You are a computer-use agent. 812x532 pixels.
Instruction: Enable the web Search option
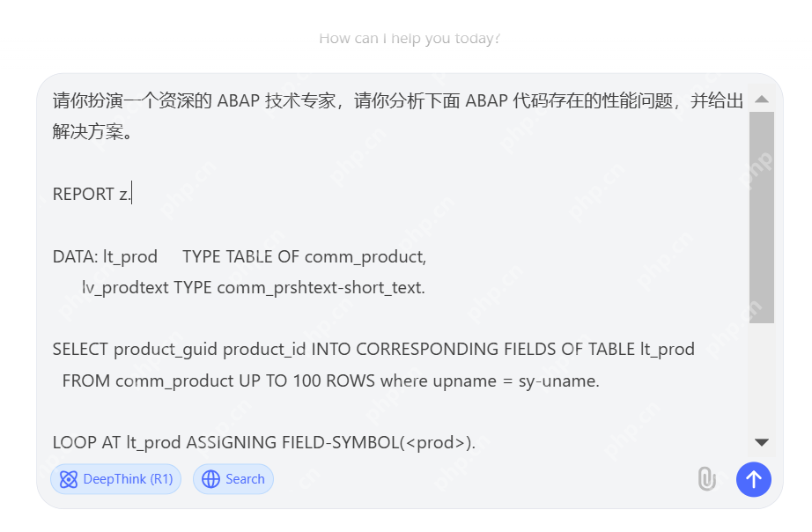tap(233, 479)
